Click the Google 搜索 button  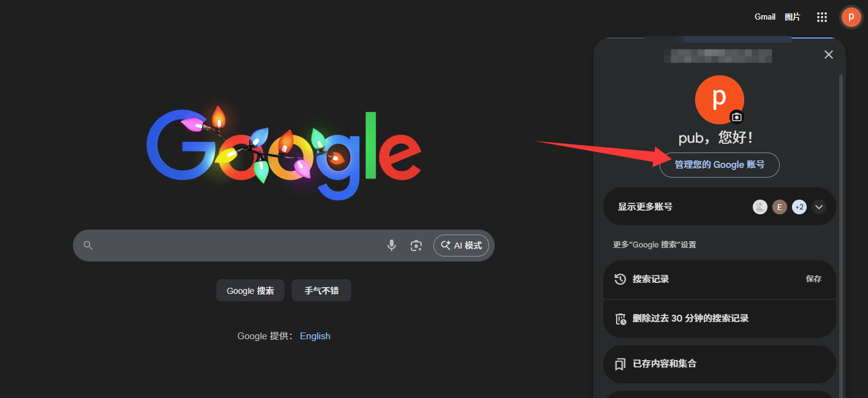250,291
